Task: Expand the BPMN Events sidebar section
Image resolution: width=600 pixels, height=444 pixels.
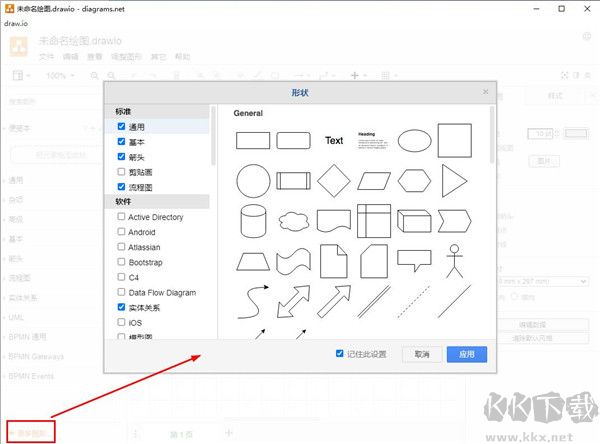Action: (x=31, y=376)
